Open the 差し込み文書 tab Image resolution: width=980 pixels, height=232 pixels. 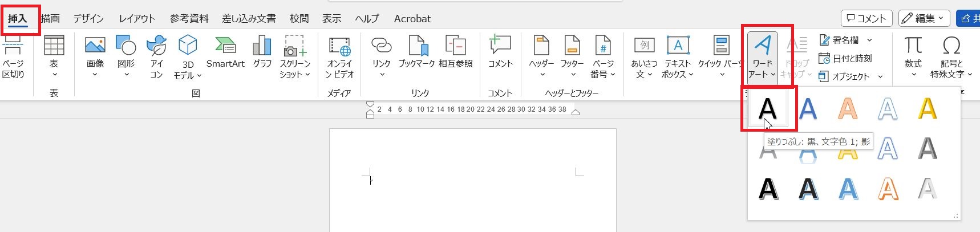pyautogui.click(x=249, y=19)
